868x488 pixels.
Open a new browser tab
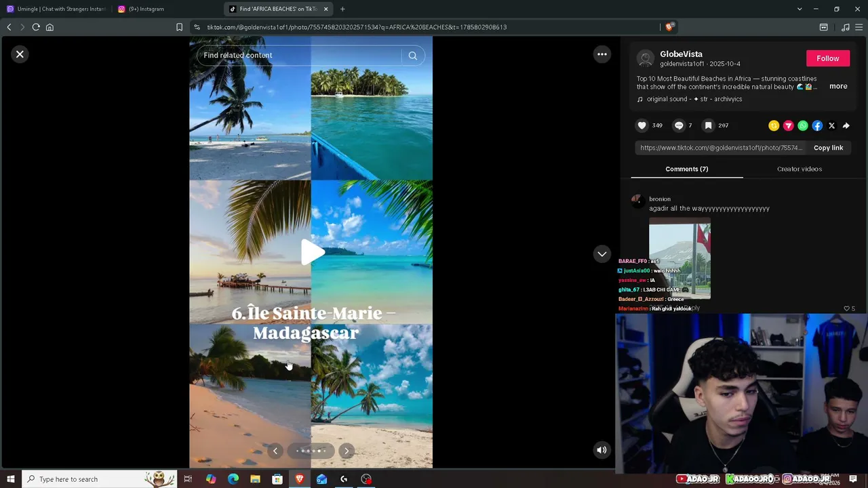coord(342,9)
